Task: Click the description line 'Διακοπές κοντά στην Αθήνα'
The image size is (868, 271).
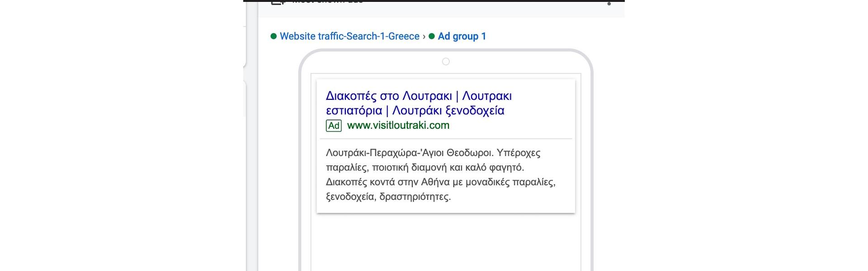Action: click(440, 182)
